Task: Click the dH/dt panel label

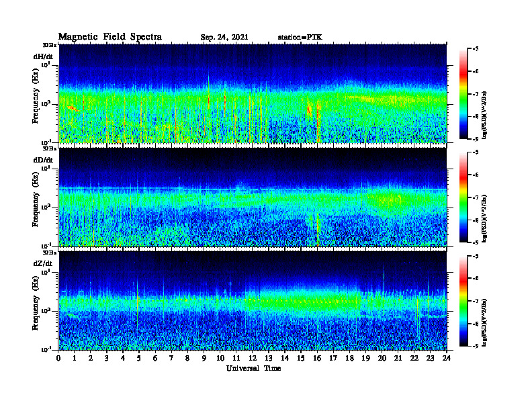Action: click(x=43, y=56)
